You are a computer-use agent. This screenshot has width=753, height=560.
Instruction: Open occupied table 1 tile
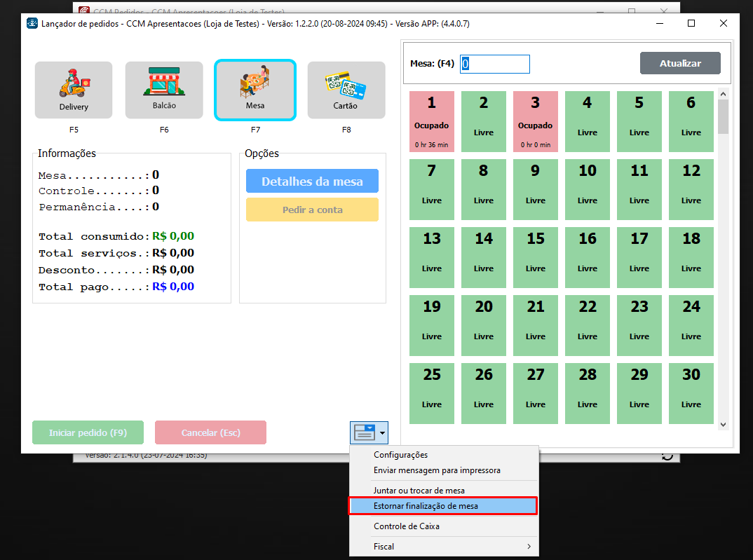[x=431, y=121]
